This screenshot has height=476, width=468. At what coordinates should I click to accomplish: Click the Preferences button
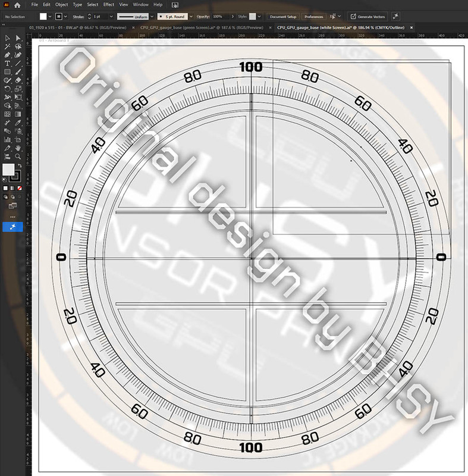click(x=314, y=17)
